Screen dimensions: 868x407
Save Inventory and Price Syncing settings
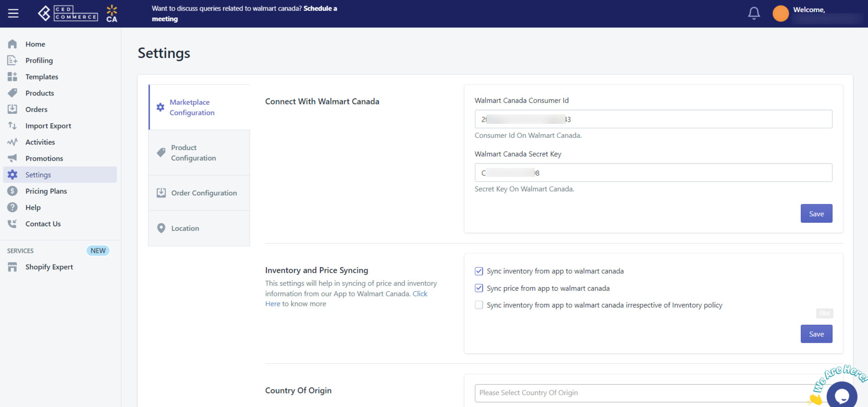816,334
